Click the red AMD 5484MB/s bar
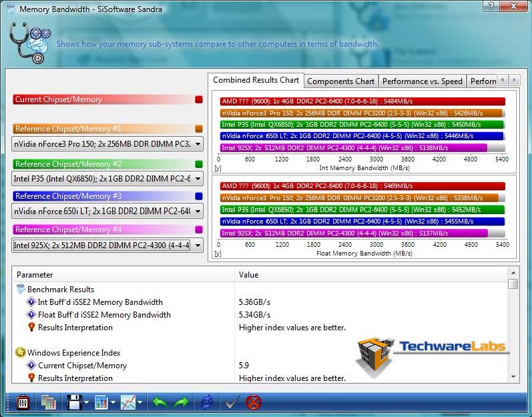Viewport: 532px width, 417px height. coord(362,101)
